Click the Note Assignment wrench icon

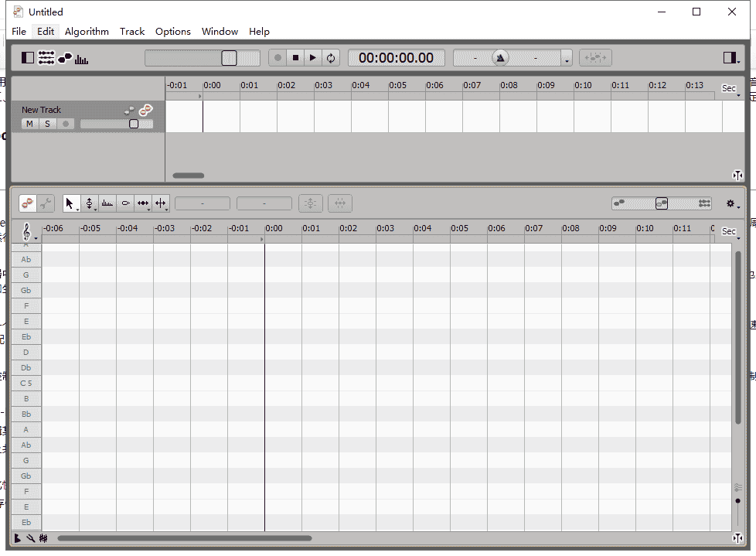[46, 203]
